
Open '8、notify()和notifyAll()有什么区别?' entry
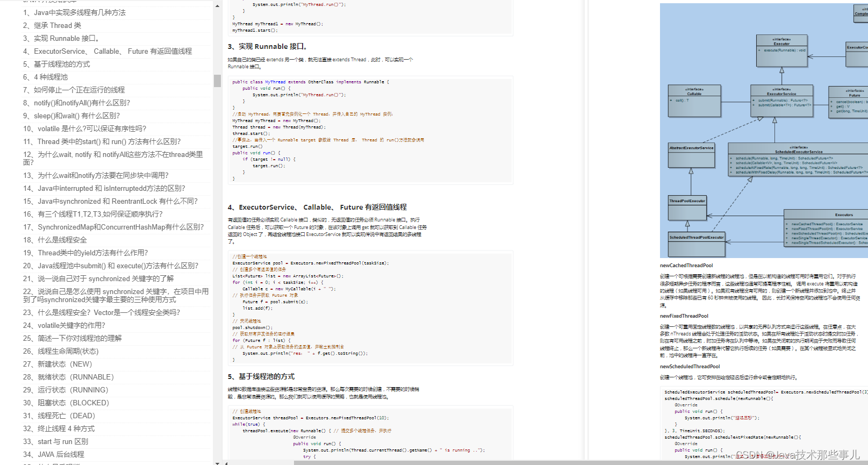click(x=76, y=103)
